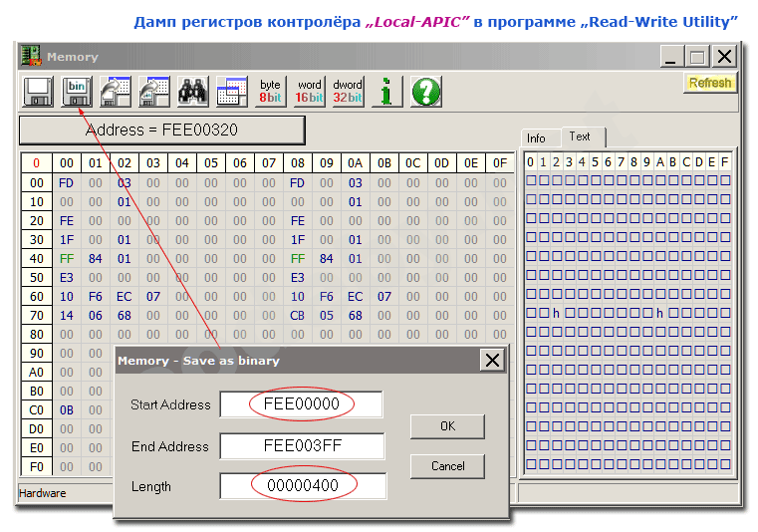Switch to byte 8bit view
This screenshot has width=758, height=532.
(270, 91)
